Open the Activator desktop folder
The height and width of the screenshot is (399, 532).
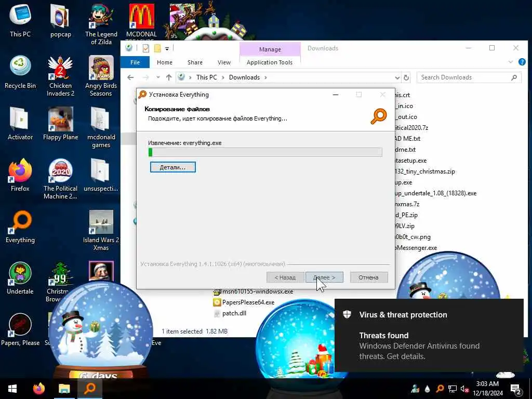pyautogui.click(x=20, y=124)
